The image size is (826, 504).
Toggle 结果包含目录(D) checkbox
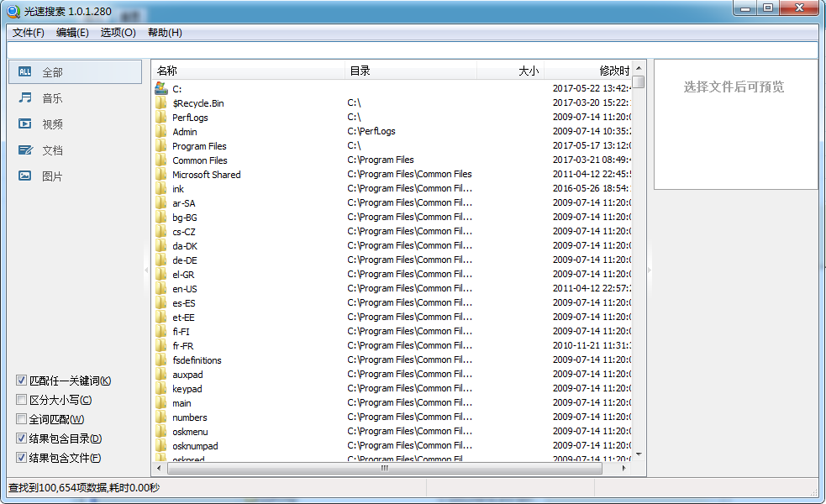pyautogui.click(x=21, y=438)
